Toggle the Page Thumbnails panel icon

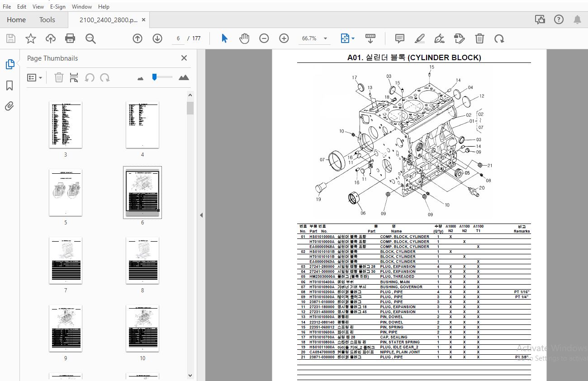(9, 64)
